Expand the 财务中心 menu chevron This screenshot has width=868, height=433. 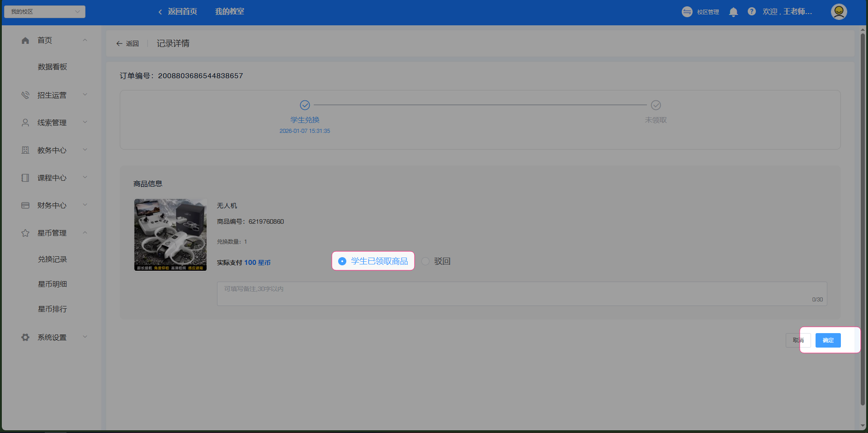(85, 205)
